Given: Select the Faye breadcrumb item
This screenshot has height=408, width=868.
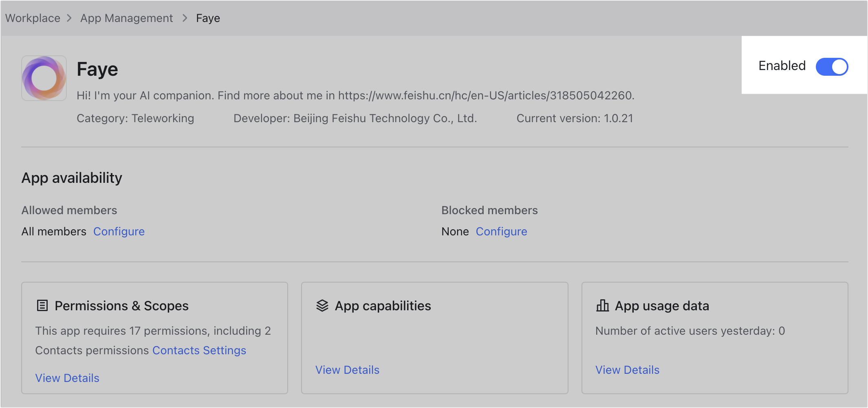Looking at the screenshot, I should tap(208, 18).
